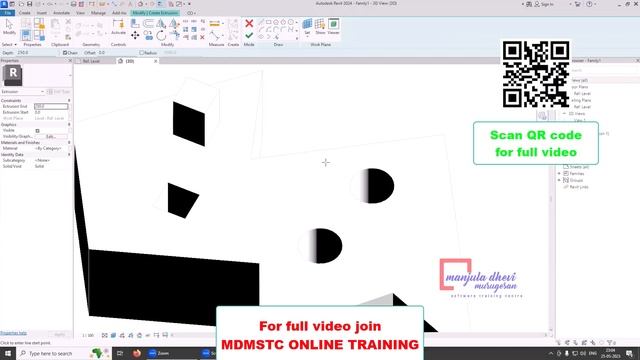The width and height of the screenshot is (640, 360).
Task: Collapse the Graphics section
Action: (69, 124)
